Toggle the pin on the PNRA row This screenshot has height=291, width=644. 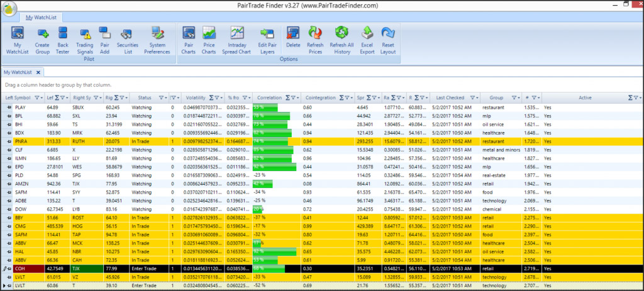pyautogui.click(x=9, y=142)
